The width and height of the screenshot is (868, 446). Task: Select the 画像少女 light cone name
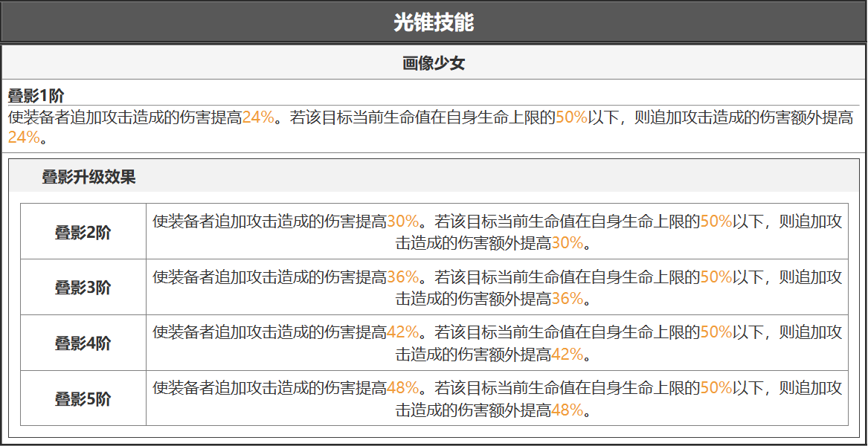tap(434, 64)
